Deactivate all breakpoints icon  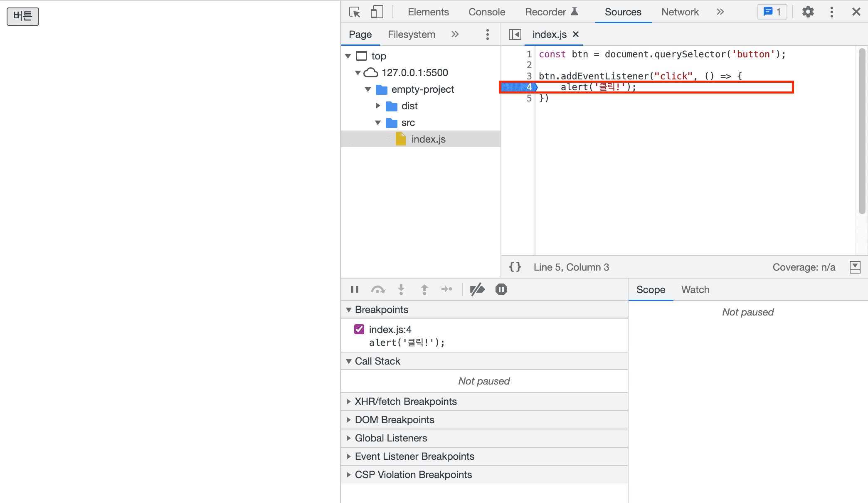[477, 289]
